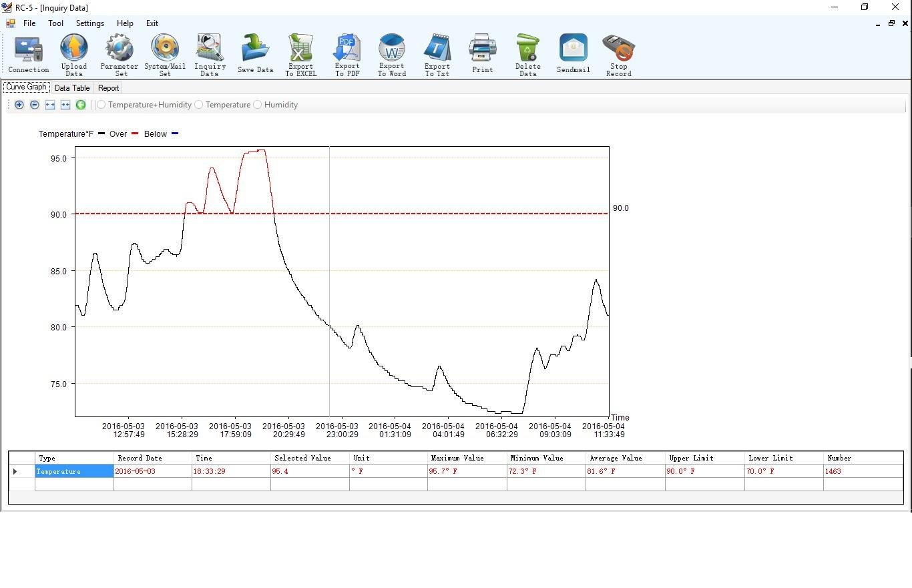
Task: Switch to the Report tab
Action: 108,88
